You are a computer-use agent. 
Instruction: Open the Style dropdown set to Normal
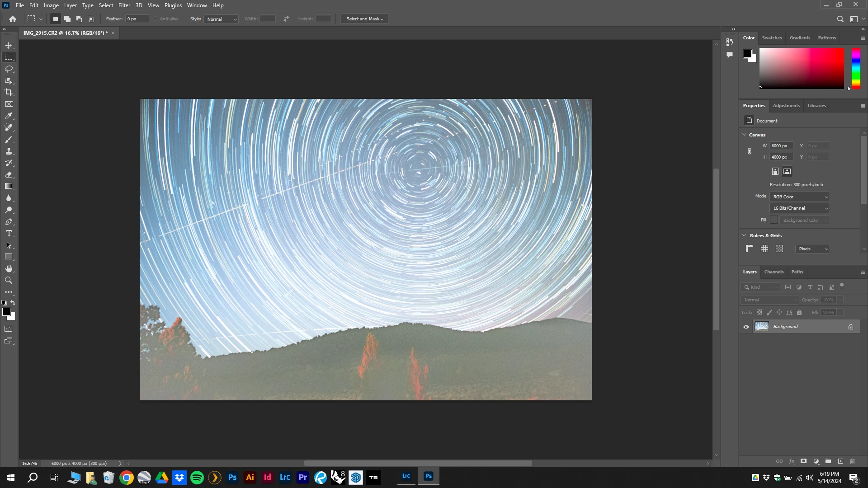(221, 19)
